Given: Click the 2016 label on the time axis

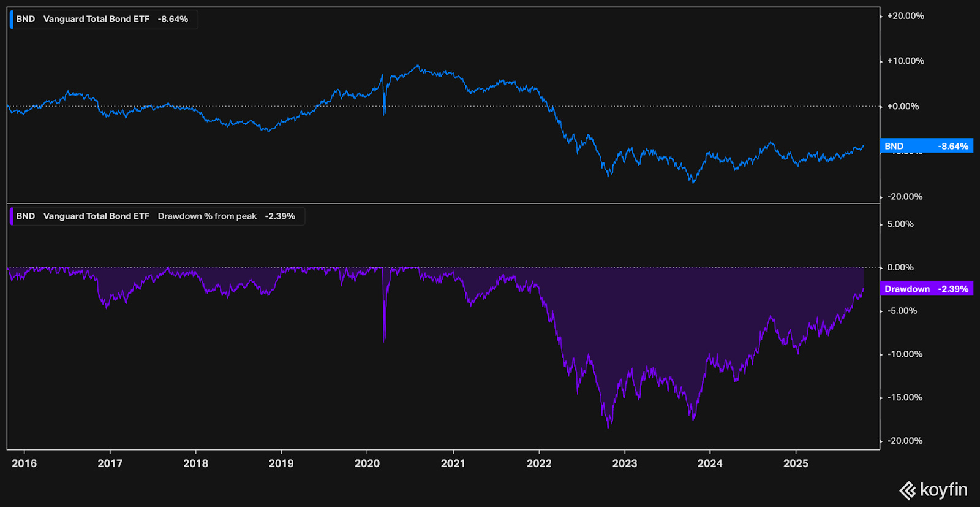Looking at the screenshot, I should coord(24,463).
